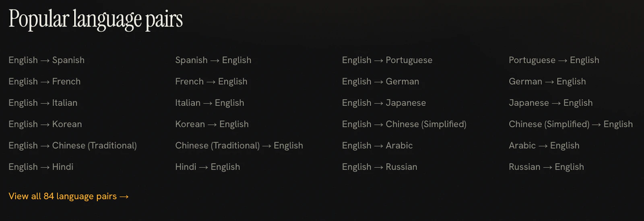Open the English → German link
The height and width of the screenshot is (221, 644).
(x=381, y=81)
